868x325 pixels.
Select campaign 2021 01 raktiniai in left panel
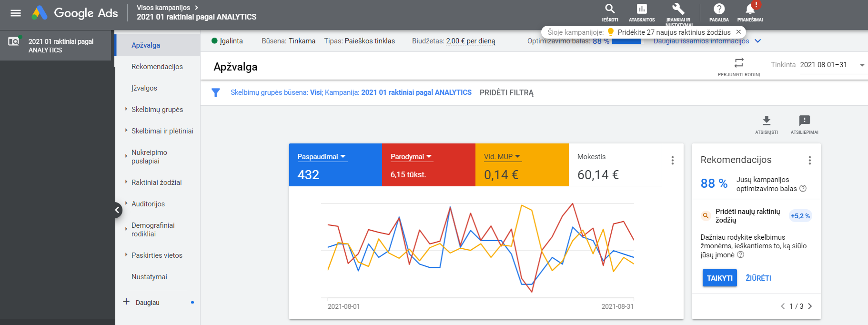[56, 46]
